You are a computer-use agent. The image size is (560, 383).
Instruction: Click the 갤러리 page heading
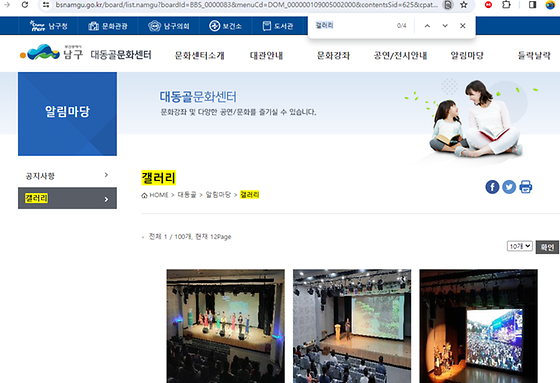point(159,178)
